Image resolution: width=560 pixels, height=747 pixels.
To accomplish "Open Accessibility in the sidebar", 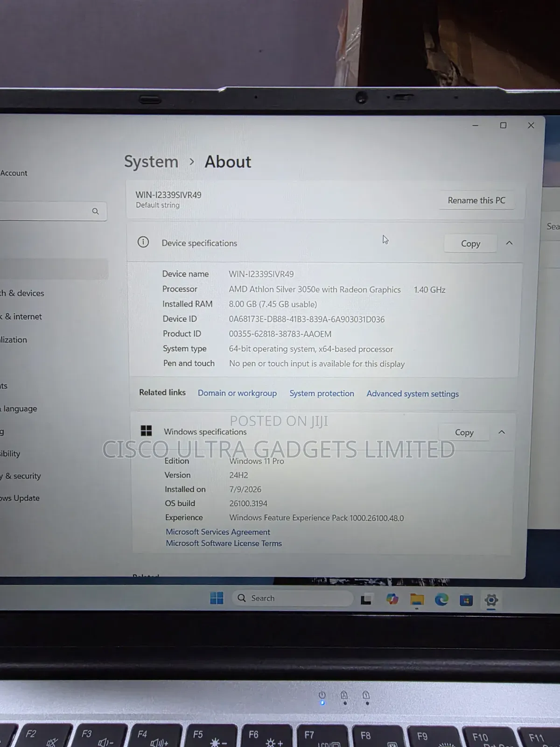I will click(x=10, y=453).
